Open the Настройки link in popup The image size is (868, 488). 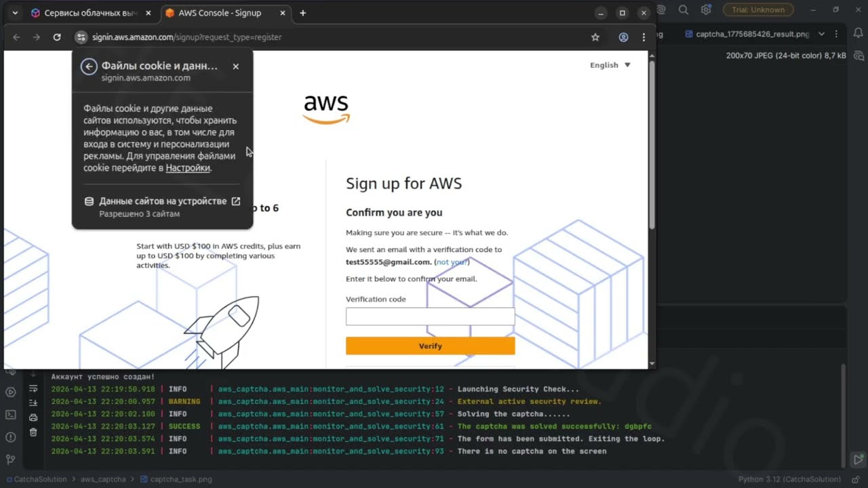[188, 168]
